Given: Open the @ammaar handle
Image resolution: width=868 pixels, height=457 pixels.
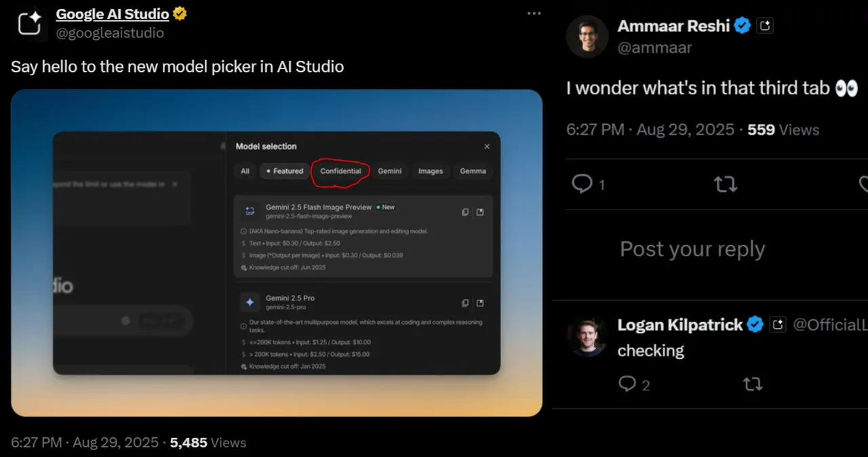Looking at the screenshot, I should pos(655,47).
